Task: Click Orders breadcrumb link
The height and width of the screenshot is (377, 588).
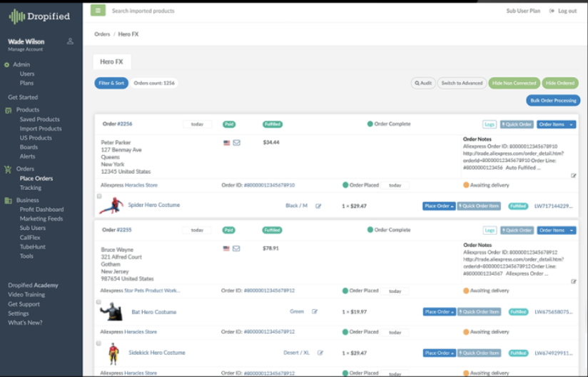Action: (x=102, y=34)
